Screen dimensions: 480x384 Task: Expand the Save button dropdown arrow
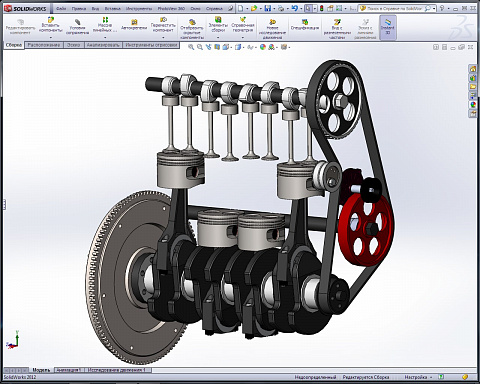[x=274, y=9]
